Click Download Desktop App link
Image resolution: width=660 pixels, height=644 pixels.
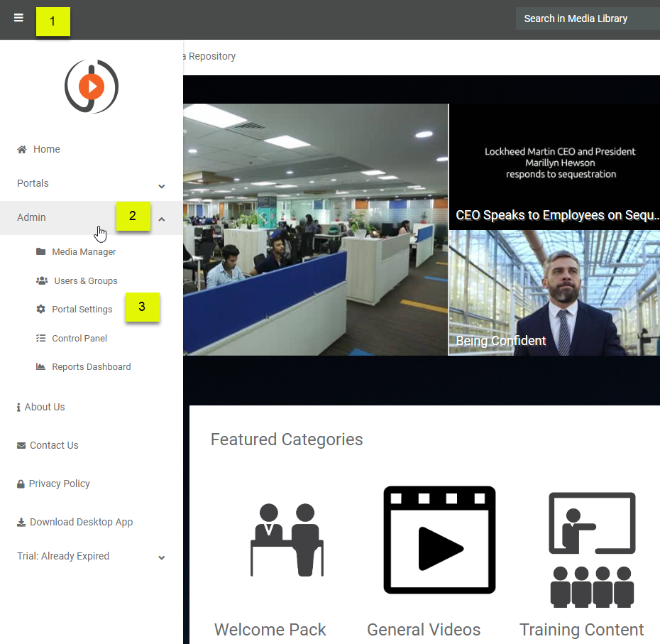81,522
